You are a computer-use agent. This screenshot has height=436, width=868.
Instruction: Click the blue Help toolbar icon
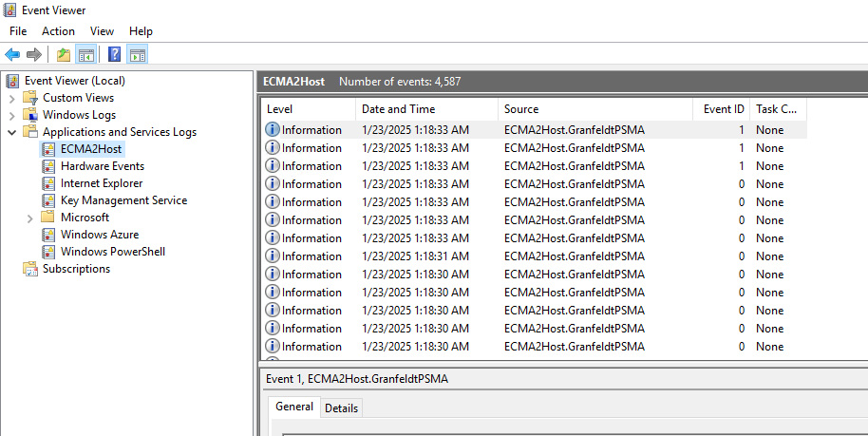point(115,55)
